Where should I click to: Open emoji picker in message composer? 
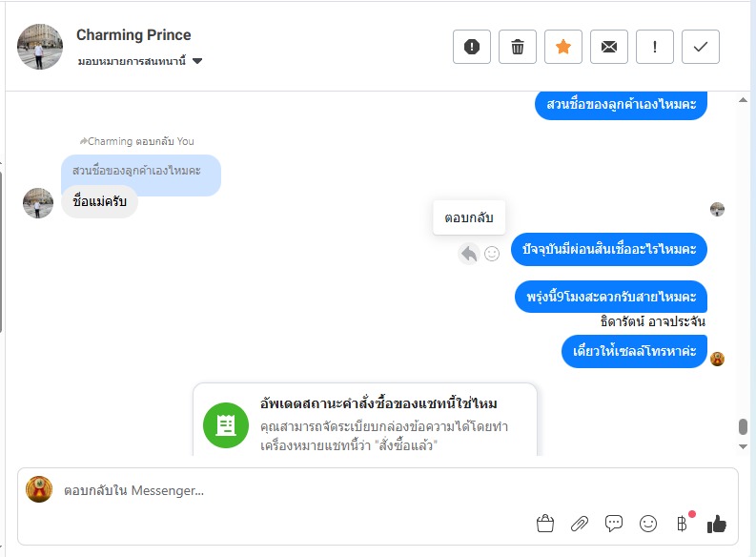(648, 524)
